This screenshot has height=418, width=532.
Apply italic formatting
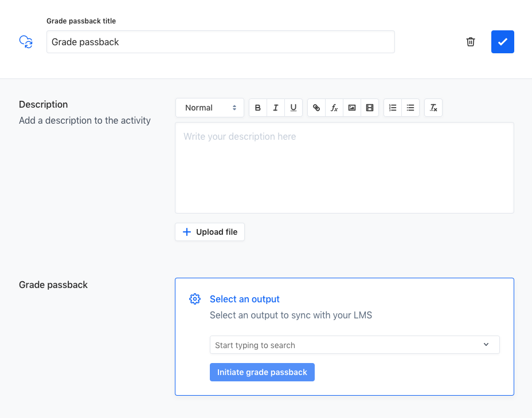coord(275,107)
